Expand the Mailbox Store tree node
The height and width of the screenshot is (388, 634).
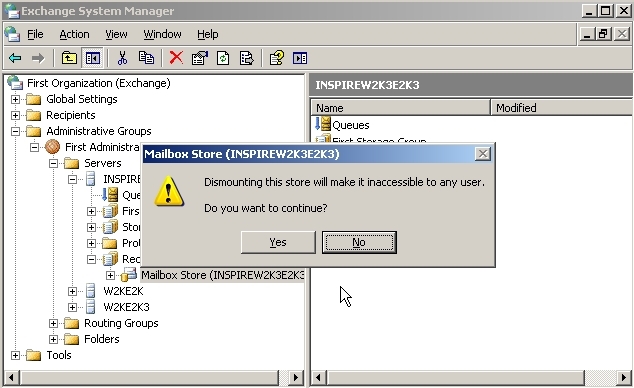click(110, 275)
